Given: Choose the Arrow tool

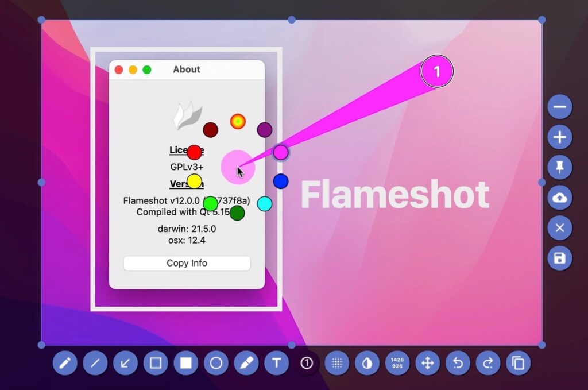Looking at the screenshot, I should pyautogui.click(x=125, y=363).
